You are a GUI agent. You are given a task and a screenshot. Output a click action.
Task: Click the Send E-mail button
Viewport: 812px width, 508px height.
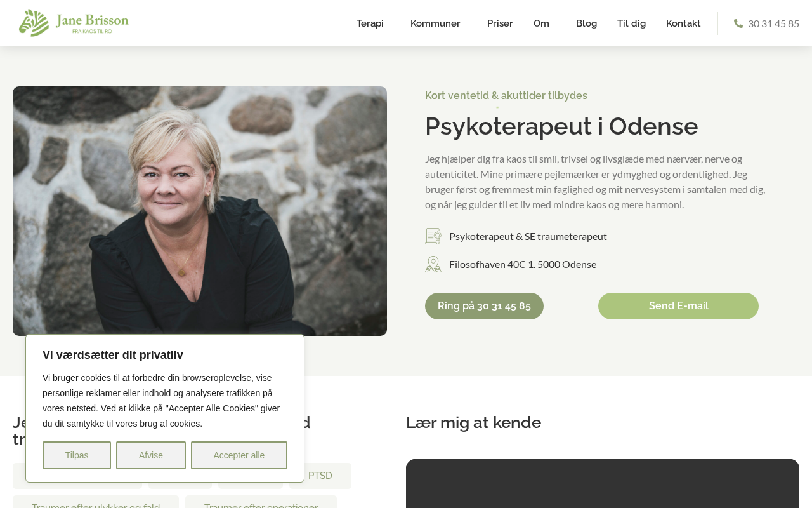pyautogui.click(x=678, y=306)
